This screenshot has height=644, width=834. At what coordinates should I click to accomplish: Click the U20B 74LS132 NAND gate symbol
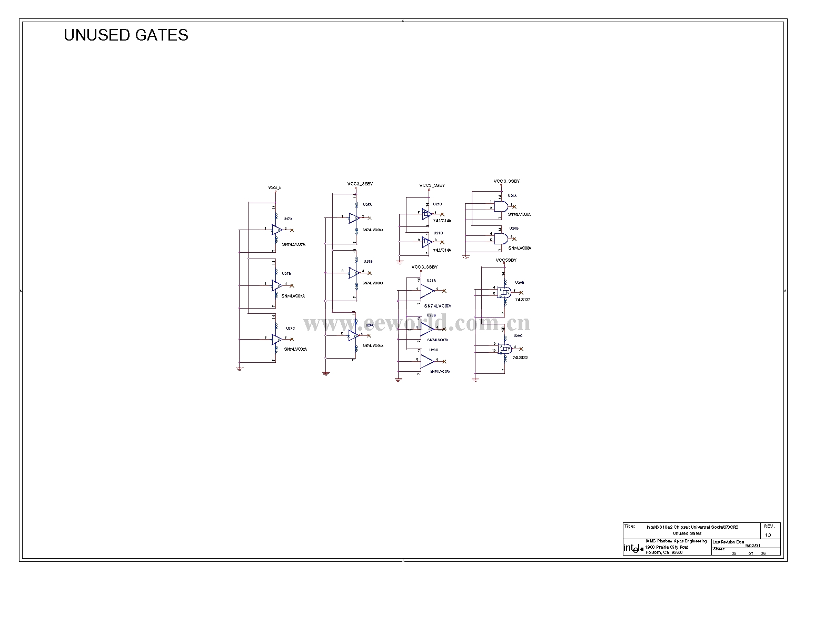point(504,291)
